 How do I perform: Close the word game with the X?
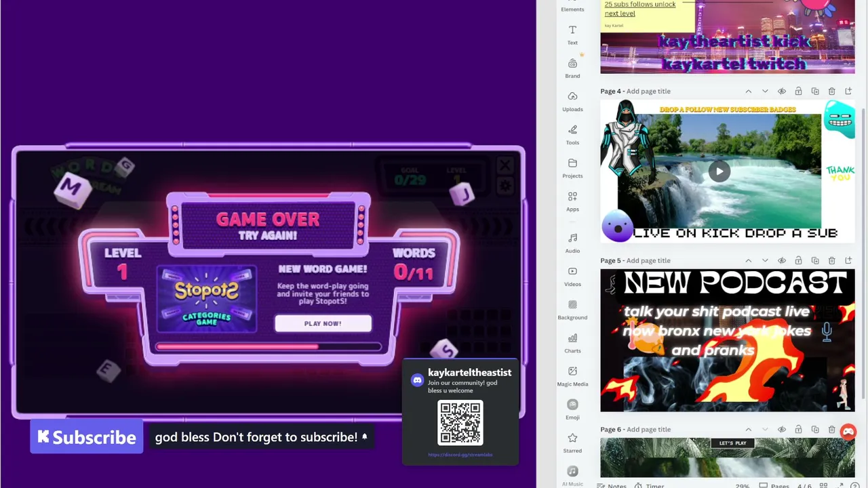[505, 165]
